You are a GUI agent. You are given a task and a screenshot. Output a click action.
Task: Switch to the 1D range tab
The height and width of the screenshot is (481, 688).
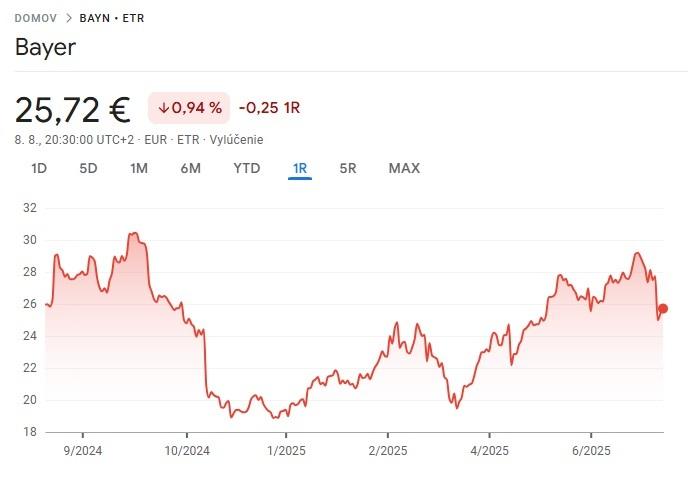(x=39, y=168)
